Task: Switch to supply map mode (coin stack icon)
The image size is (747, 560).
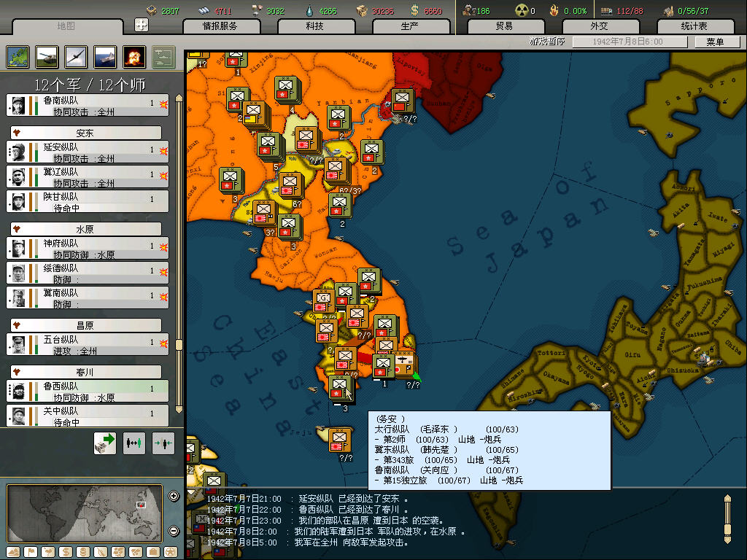Action: click(x=83, y=553)
